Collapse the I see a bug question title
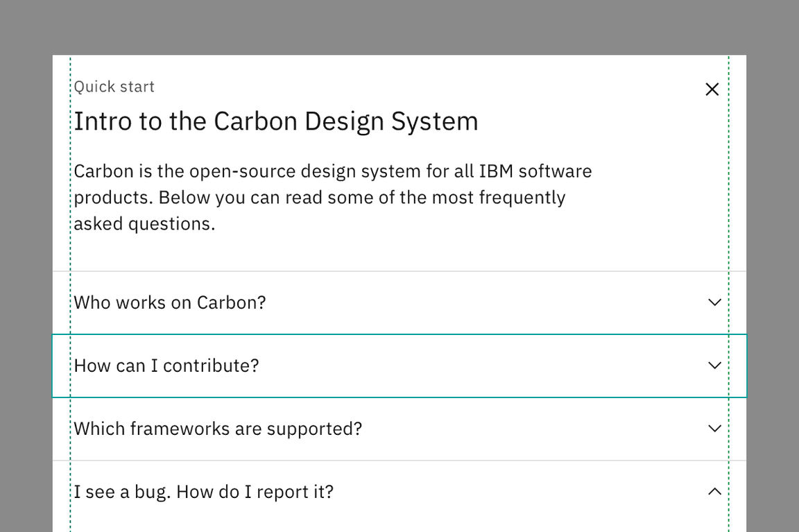This screenshot has width=799, height=532. (x=204, y=492)
